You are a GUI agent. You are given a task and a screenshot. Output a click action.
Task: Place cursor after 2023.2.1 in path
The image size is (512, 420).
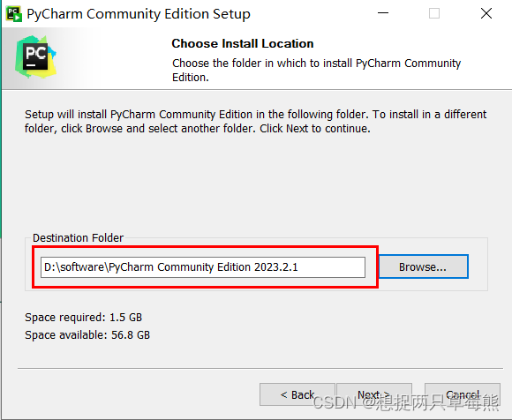[x=299, y=267]
